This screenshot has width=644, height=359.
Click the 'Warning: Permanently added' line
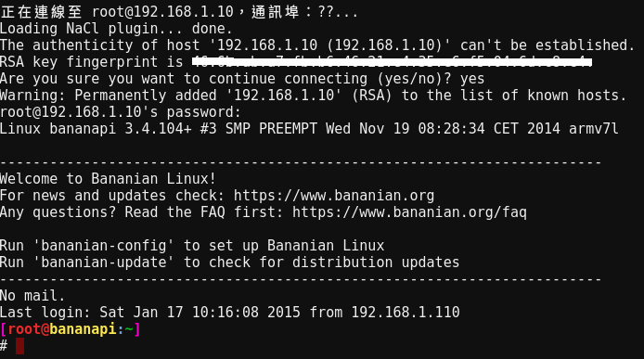coord(313,96)
